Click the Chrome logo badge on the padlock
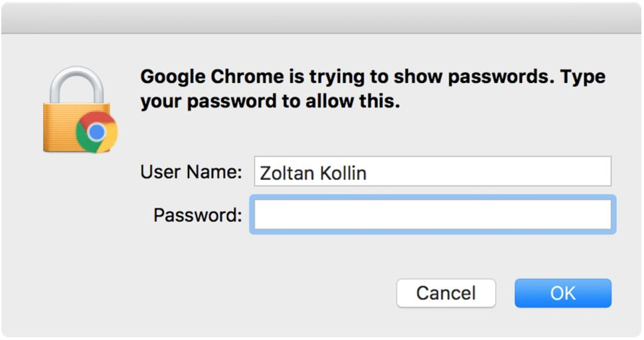This screenshot has width=644, height=340. tap(96, 132)
